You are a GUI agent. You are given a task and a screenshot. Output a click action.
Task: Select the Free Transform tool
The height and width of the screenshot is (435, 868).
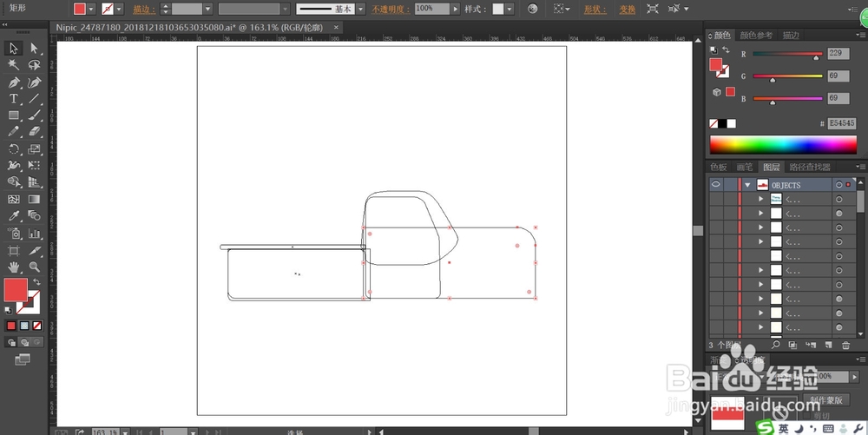35,166
